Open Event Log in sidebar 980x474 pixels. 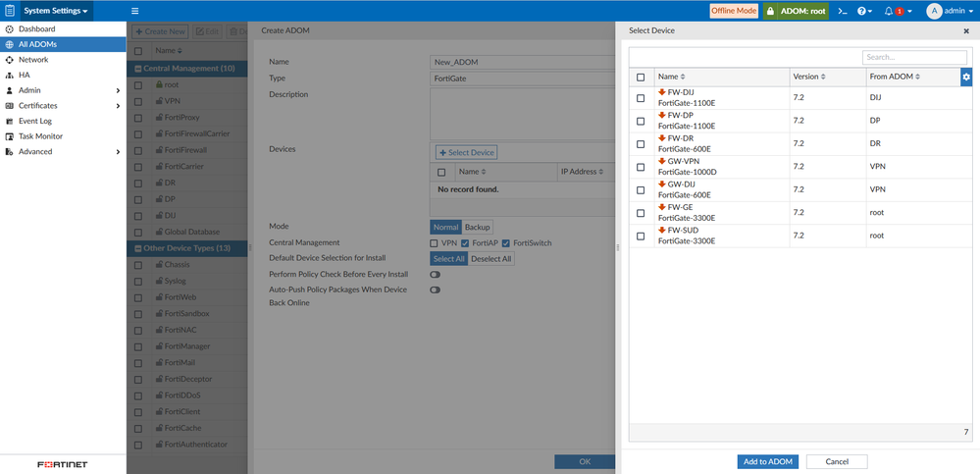tap(63, 121)
